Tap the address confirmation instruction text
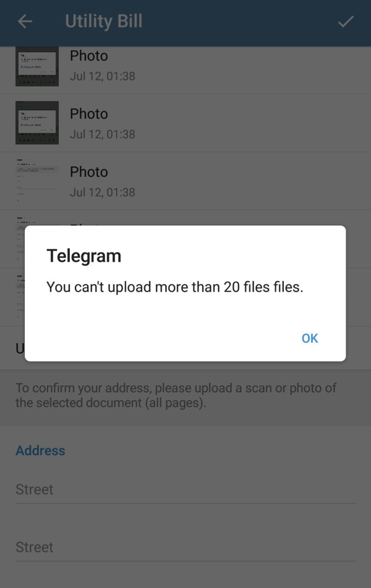This screenshot has width=371, height=588. (176, 395)
